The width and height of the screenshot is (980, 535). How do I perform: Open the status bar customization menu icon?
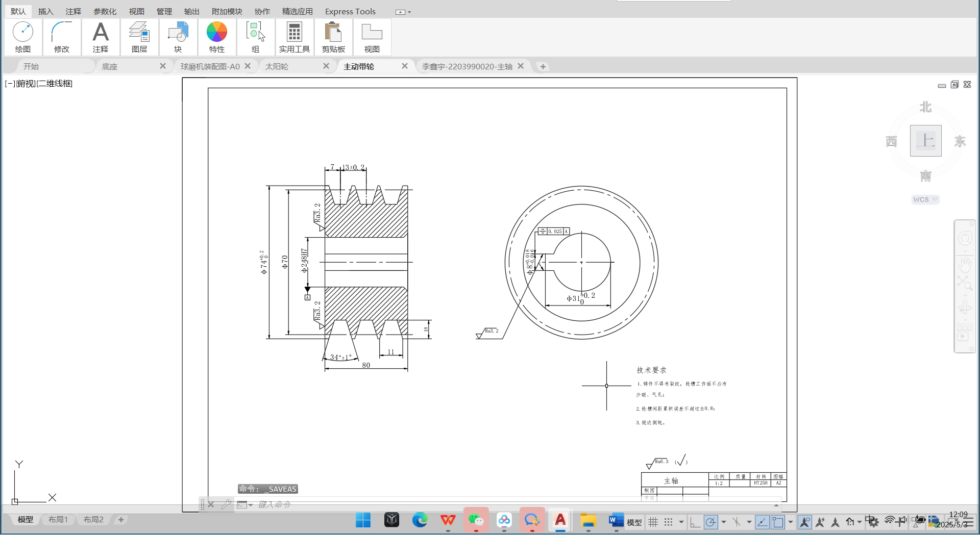(x=968, y=522)
